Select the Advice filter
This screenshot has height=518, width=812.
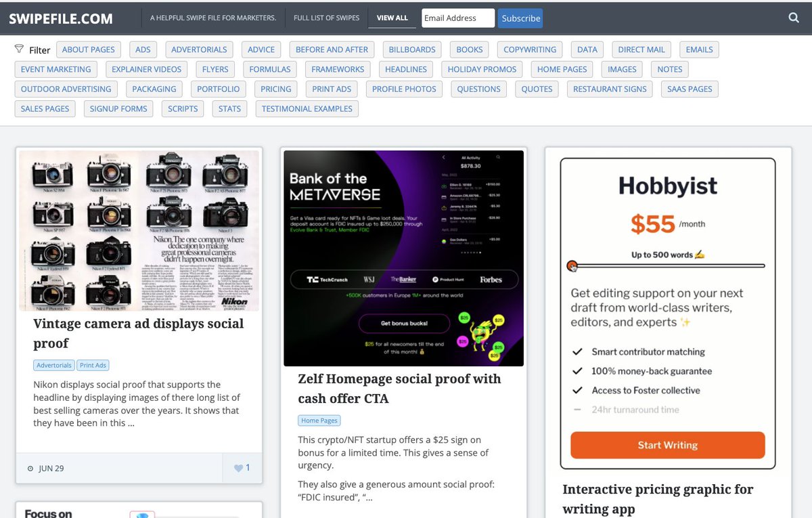point(261,49)
